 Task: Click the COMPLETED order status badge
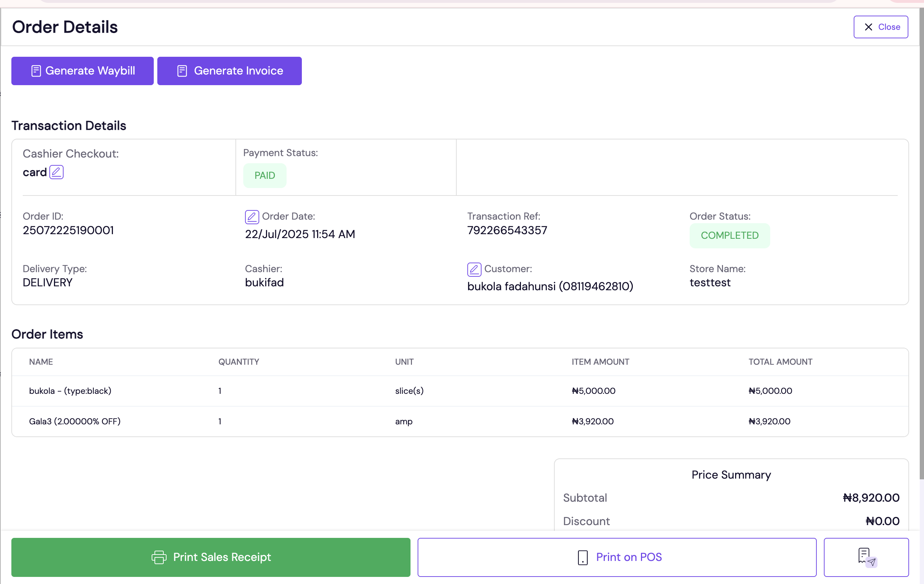point(729,236)
